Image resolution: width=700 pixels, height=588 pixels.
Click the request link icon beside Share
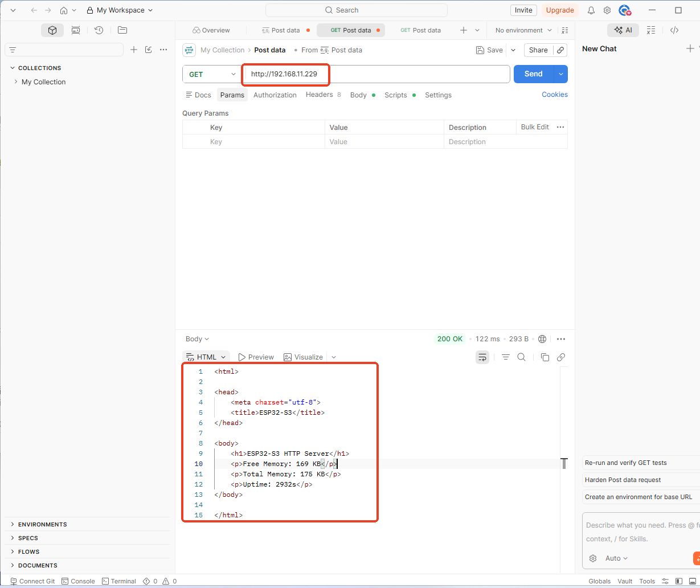pos(560,50)
